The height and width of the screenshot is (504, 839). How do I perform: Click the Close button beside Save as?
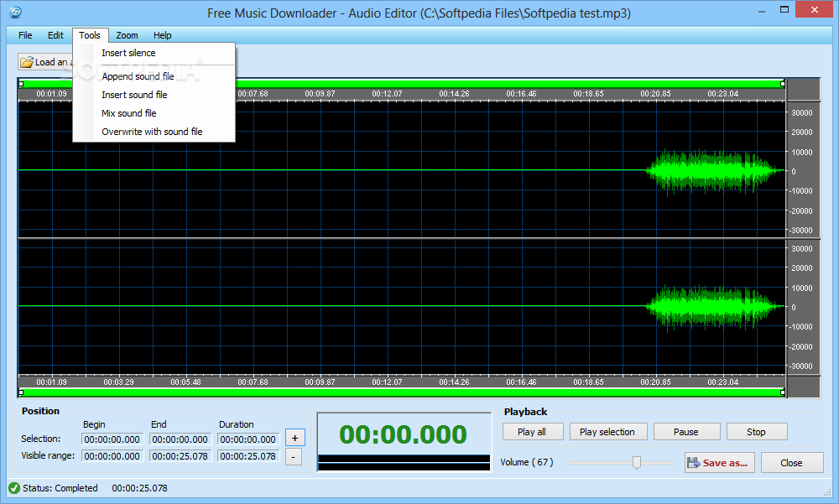[792, 463]
